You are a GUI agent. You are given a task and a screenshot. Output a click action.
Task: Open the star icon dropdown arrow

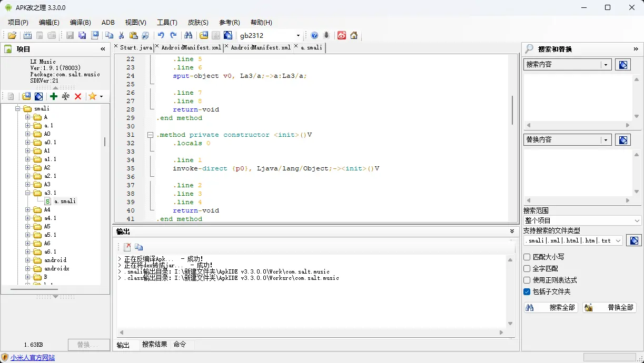[102, 97]
